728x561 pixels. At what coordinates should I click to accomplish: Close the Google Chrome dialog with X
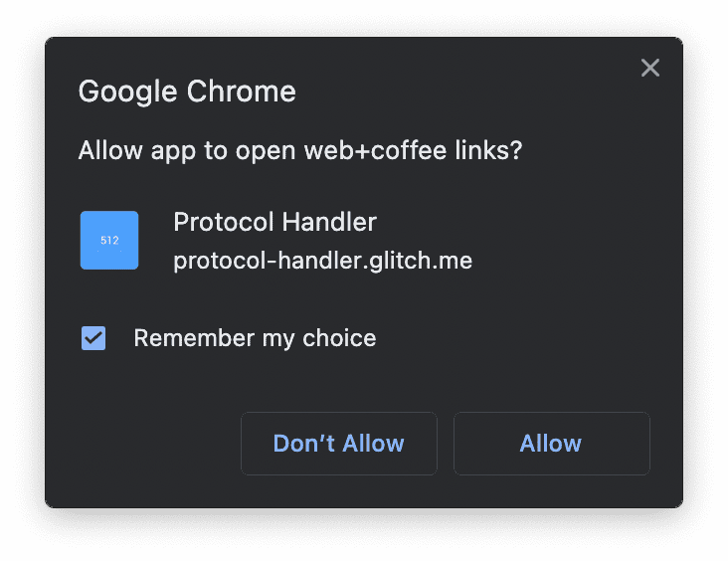point(650,68)
